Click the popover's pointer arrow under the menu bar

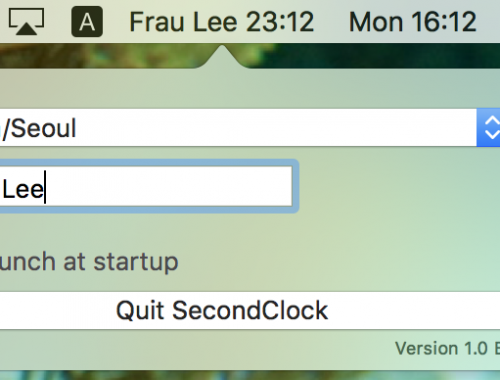221,56
